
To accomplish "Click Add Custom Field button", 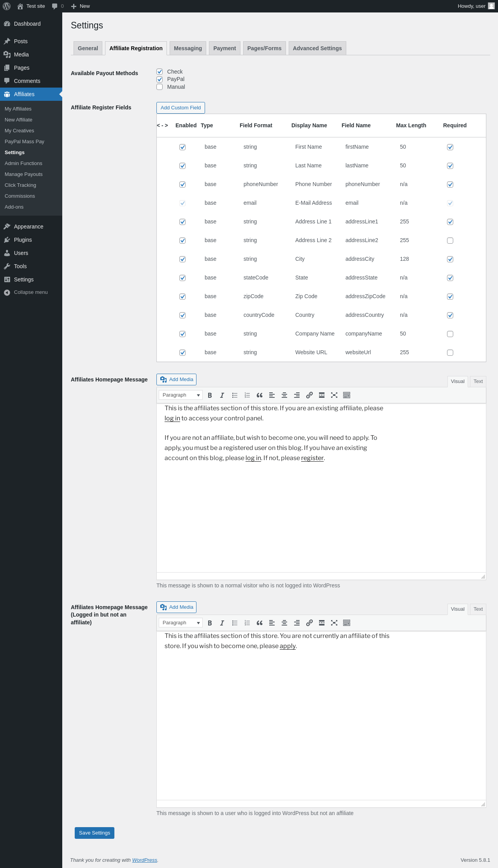I will pyautogui.click(x=181, y=108).
